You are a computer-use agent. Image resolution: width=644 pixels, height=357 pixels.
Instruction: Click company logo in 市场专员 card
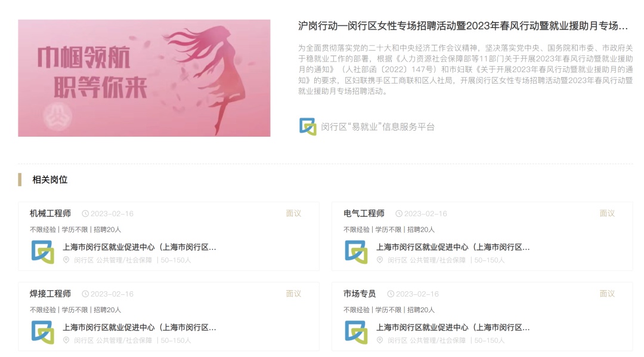tap(356, 332)
